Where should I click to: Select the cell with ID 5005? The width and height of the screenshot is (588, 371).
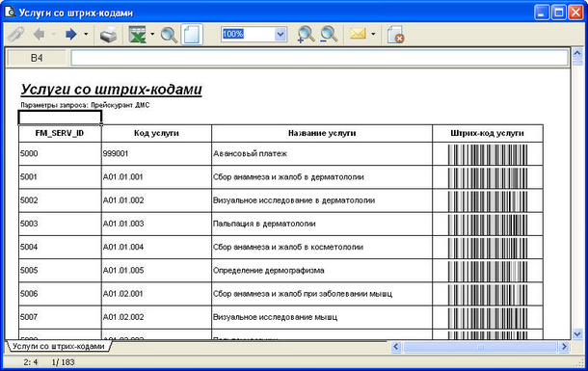pyautogui.click(x=60, y=270)
